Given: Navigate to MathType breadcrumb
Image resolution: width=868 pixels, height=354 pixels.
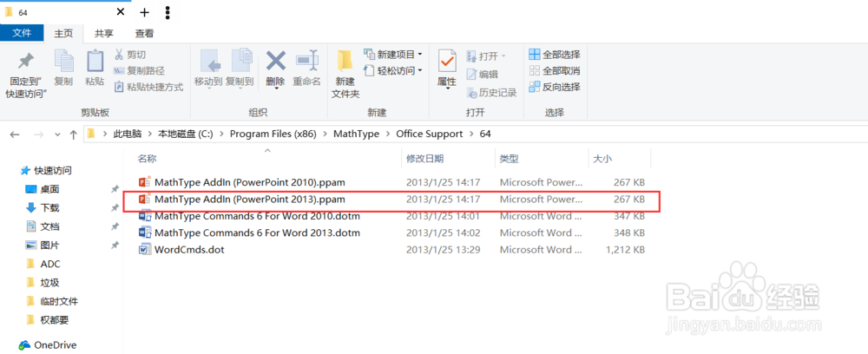Looking at the screenshot, I should 356,134.
